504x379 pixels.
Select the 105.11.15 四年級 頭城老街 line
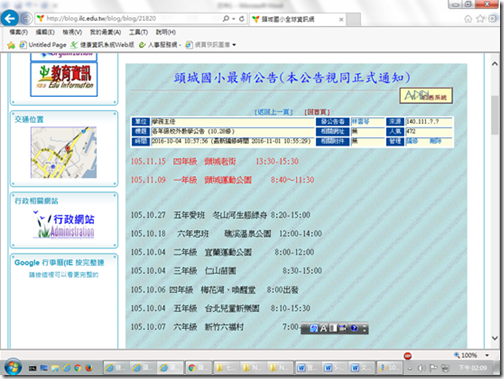(x=214, y=162)
